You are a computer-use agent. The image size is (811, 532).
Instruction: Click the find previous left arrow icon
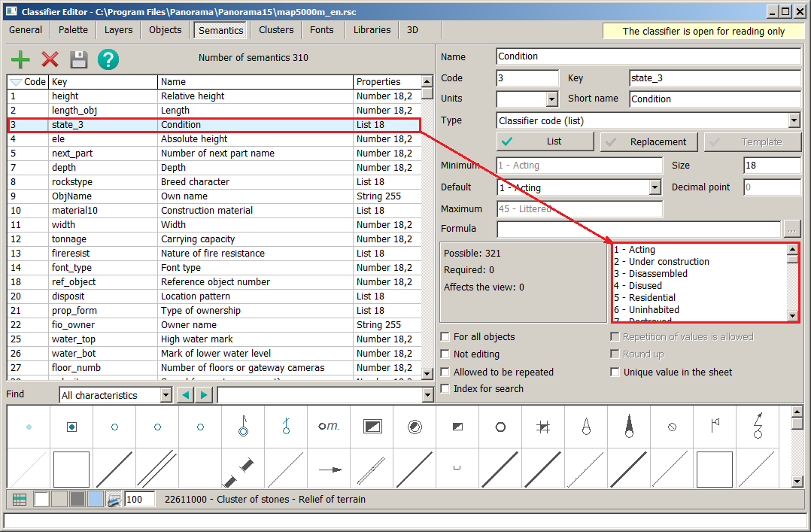tap(184, 395)
